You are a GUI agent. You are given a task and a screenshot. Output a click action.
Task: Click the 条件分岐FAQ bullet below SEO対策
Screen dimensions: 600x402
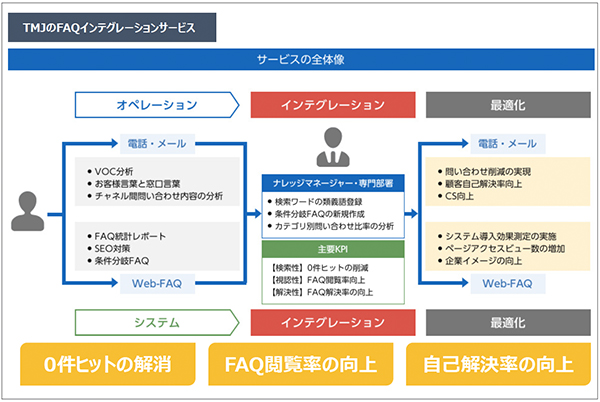pyautogui.click(x=118, y=261)
